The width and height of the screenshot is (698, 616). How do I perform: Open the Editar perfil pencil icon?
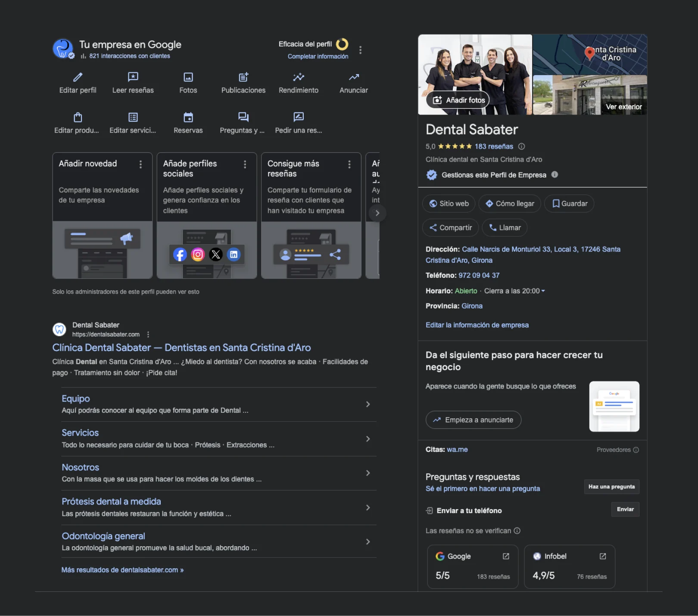coord(78,77)
